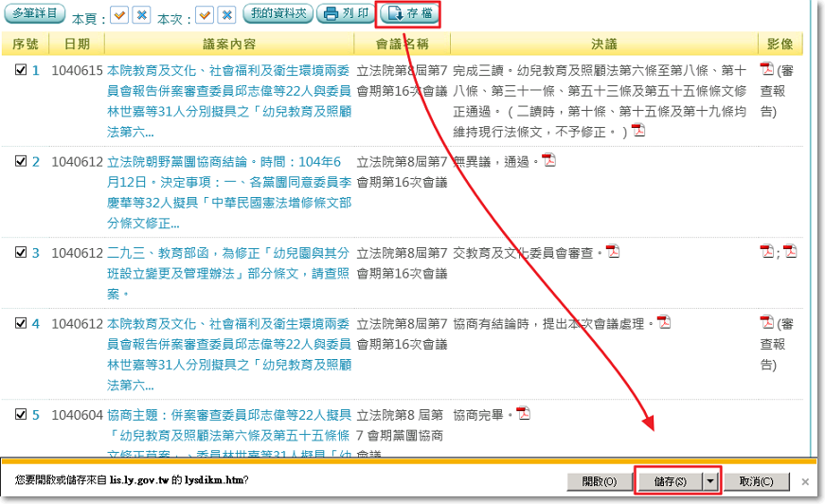This screenshot has height=504, width=825.
Task: Select all for this query (本次 checkmark icon)
Action: pyautogui.click(x=204, y=15)
